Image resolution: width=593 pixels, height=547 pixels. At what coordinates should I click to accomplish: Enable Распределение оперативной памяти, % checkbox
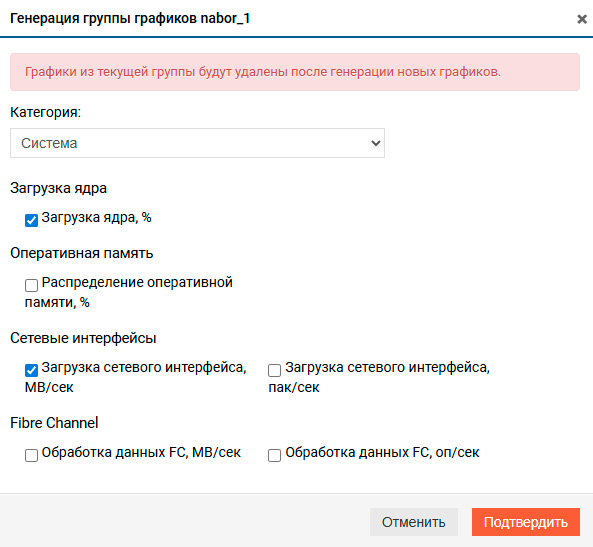pos(31,285)
